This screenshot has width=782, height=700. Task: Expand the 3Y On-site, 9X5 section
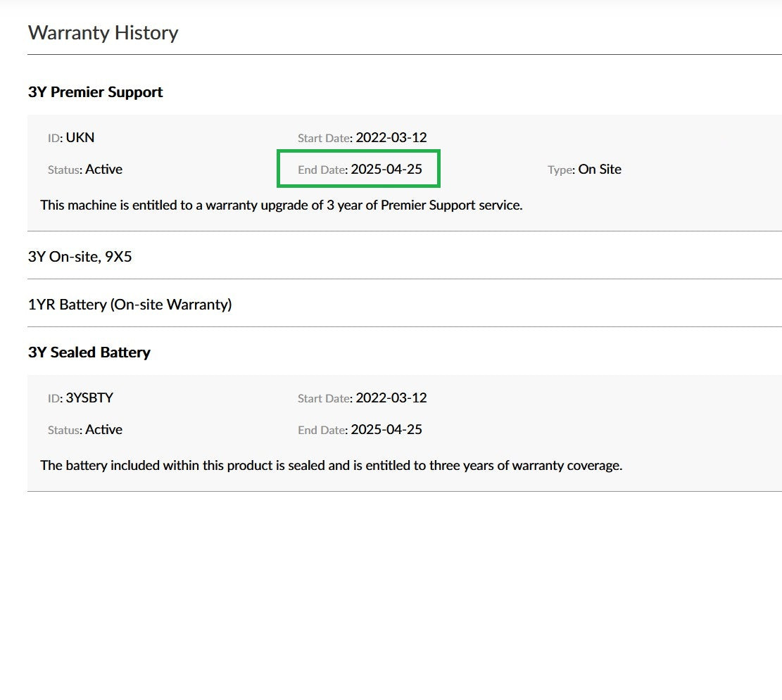80,256
